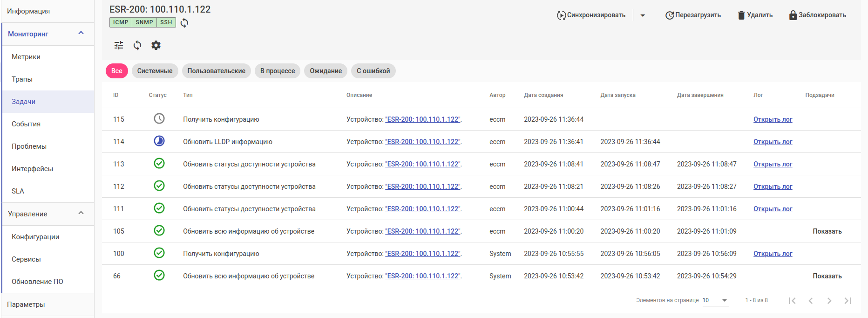Viewport: 868px width, 318px height.
Task: Open log for task 113
Action: click(773, 164)
